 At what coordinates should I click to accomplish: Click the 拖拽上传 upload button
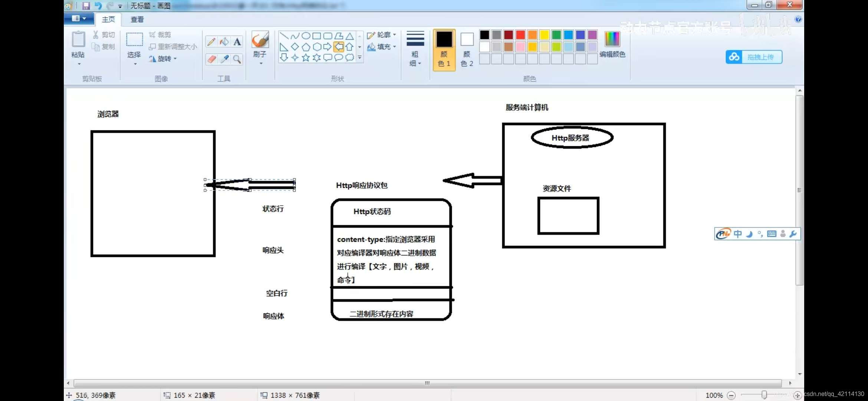[x=754, y=57]
